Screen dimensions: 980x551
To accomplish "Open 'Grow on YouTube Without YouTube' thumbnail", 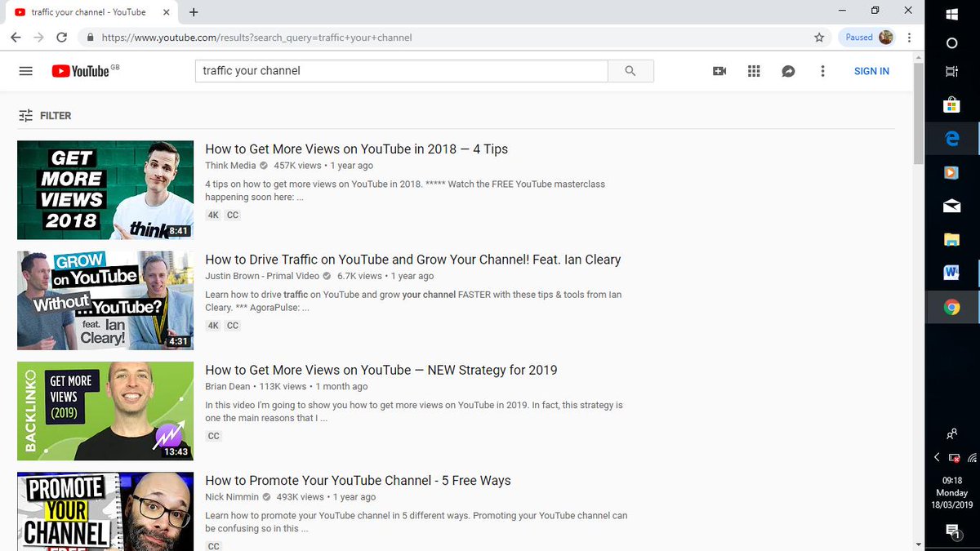I will (x=105, y=300).
